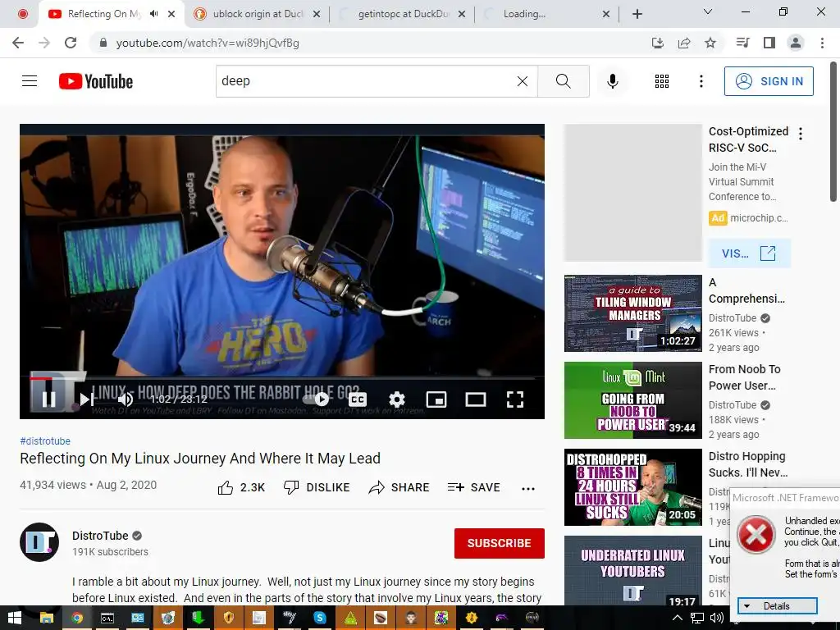The height and width of the screenshot is (630, 840).
Task: Toggle Chrome side panel
Action: coord(769,43)
